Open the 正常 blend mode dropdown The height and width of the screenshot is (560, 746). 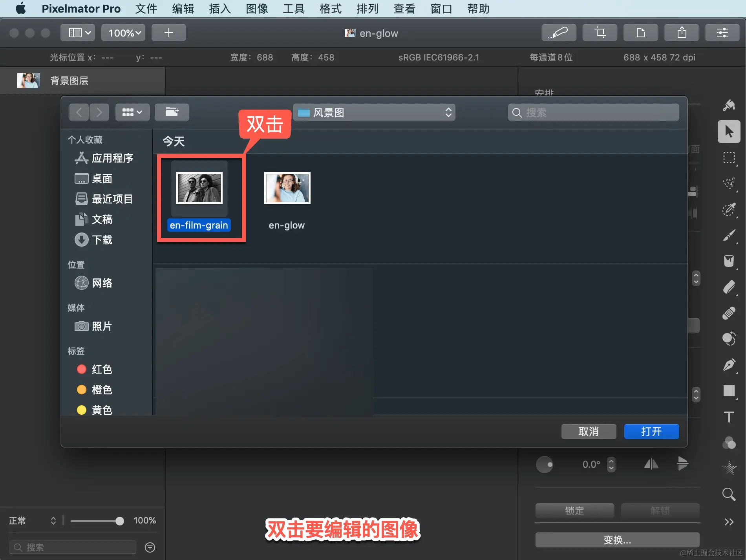tap(33, 521)
